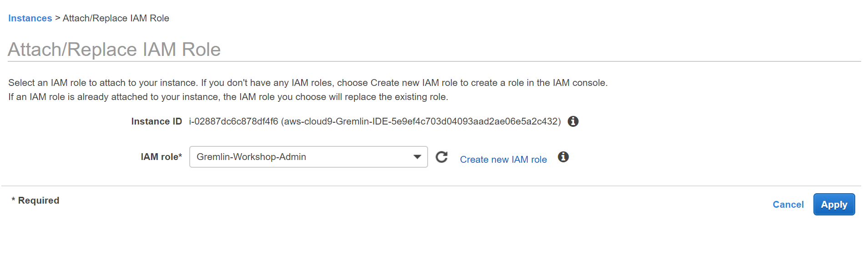
Task: Expand the IAM role dropdown arrow
Action: point(417,157)
